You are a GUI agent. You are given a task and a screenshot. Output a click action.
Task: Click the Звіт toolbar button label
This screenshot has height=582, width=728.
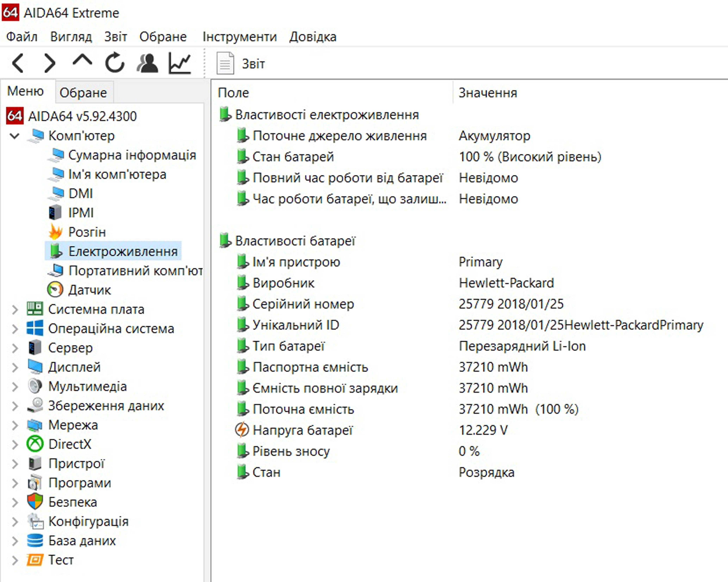(x=253, y=64)
